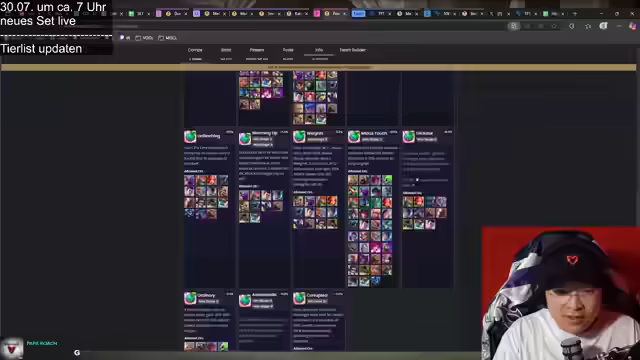The image size is (640, 360).
Task: Open the MISC bookmarks folder
Action: 167,38
